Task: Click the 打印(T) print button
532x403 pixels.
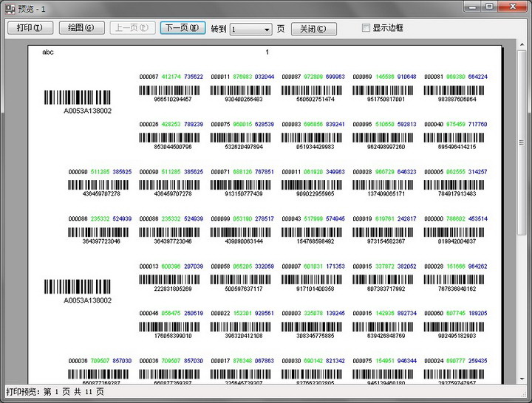Action: (x=30, y=28)
